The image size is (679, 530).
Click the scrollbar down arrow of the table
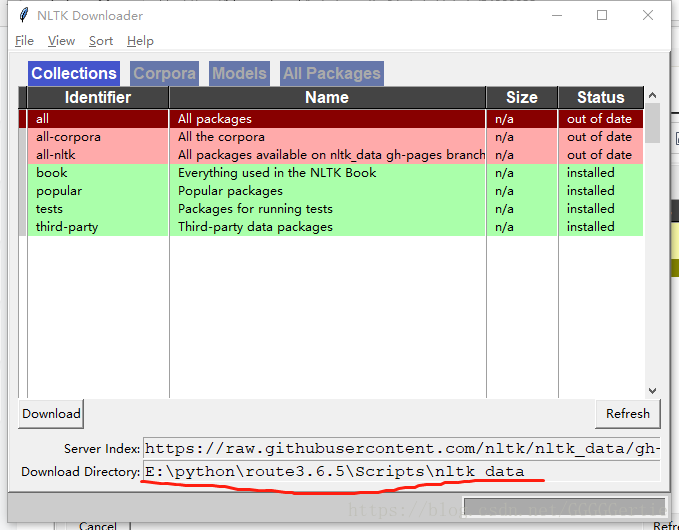653,391
